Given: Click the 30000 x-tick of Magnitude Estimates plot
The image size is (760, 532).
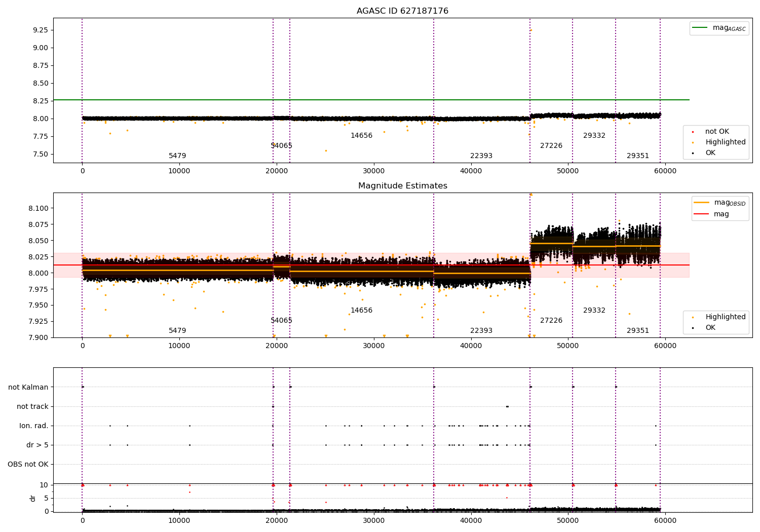Looking at the screenshot, I should coord(374,346).
